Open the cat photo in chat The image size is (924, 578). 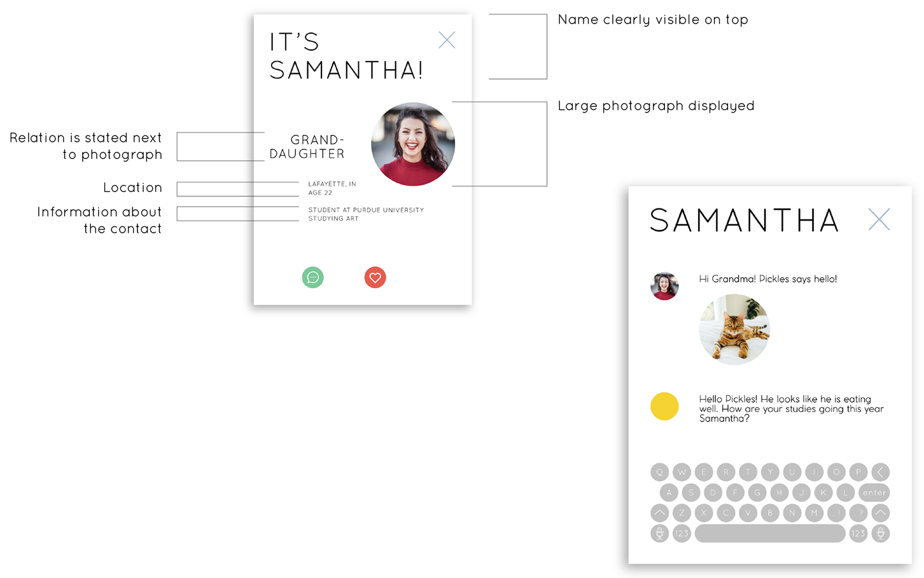click(734, 329)
